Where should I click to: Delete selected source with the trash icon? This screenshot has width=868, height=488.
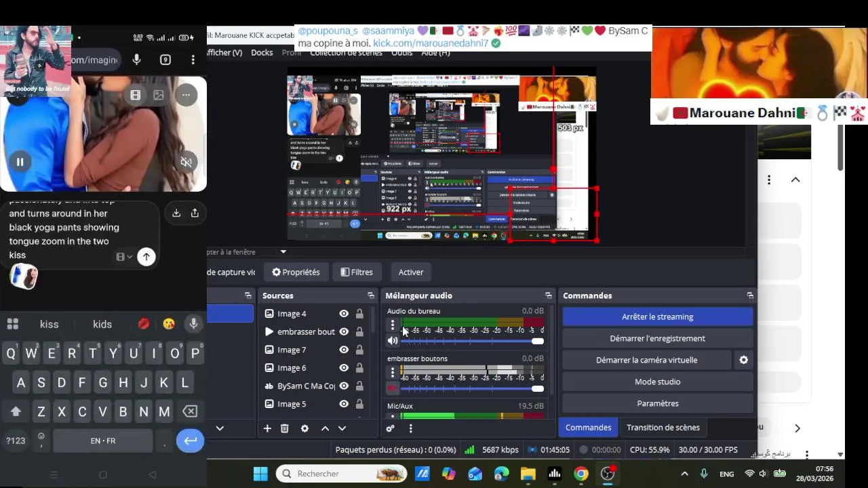pos(285,428)
